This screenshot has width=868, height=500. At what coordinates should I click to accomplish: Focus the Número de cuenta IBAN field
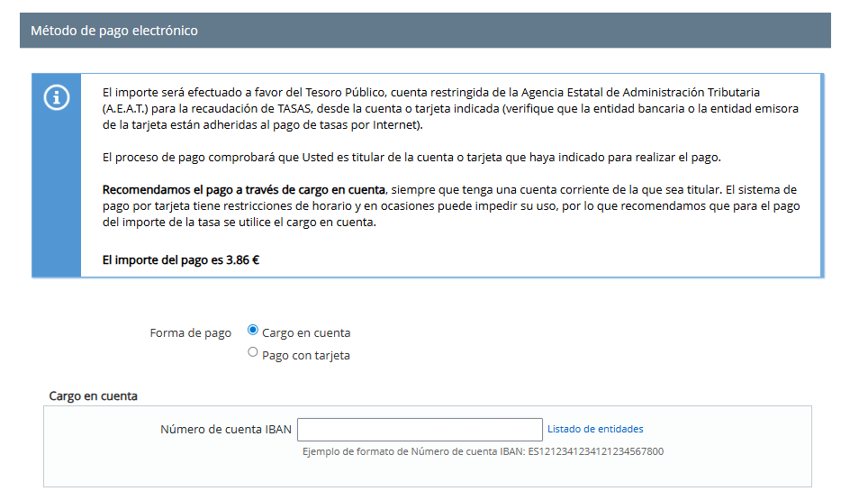click(420, 430)
